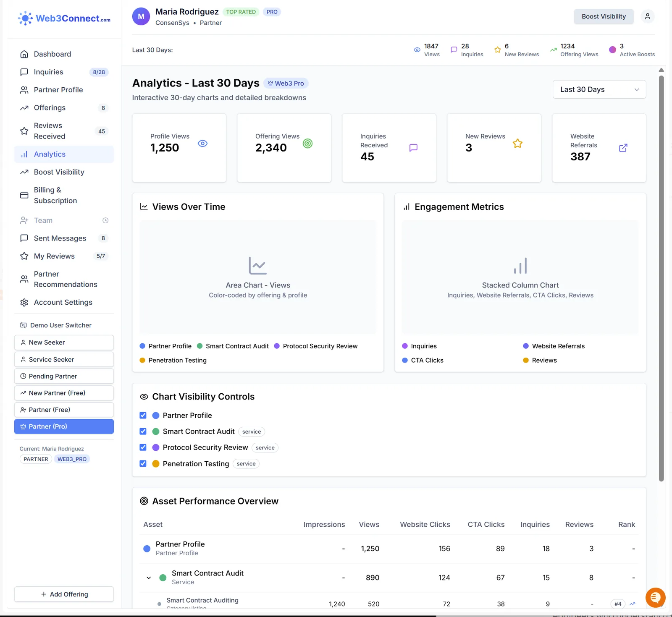Collapse the Smart Contract Audit row
The height and width of the screenshot is (617, 672).
click(x=149, y=578)
